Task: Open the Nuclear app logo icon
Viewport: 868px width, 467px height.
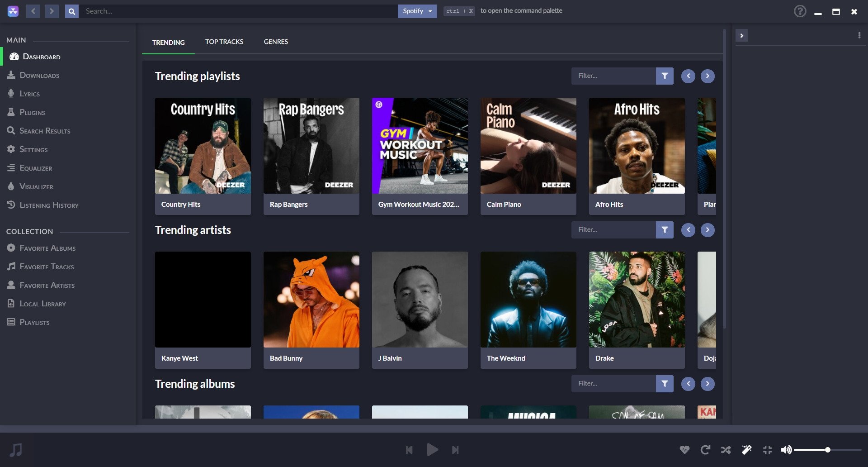Action: point(13,11)
